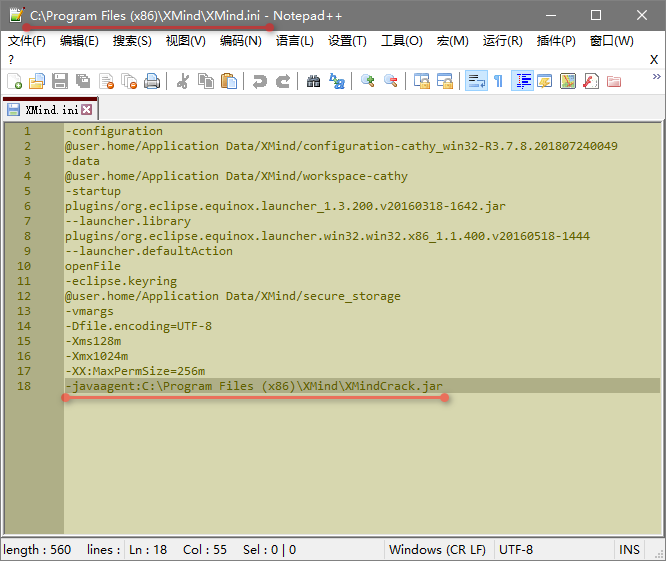Click the Save toolbar icon
The height and width of the screenshot is (561, 666).
pos(60,81)
